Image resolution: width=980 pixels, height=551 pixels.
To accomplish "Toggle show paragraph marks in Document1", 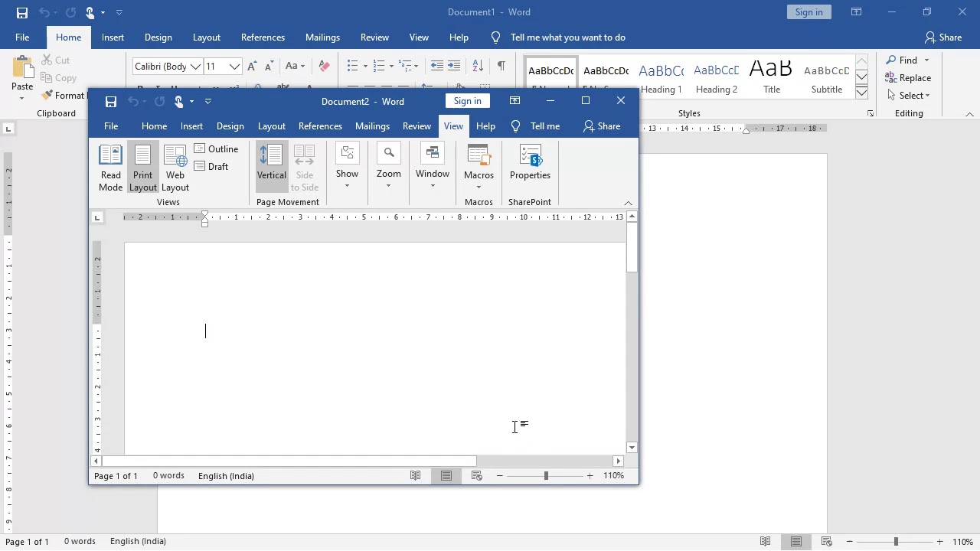I will 501,67.
